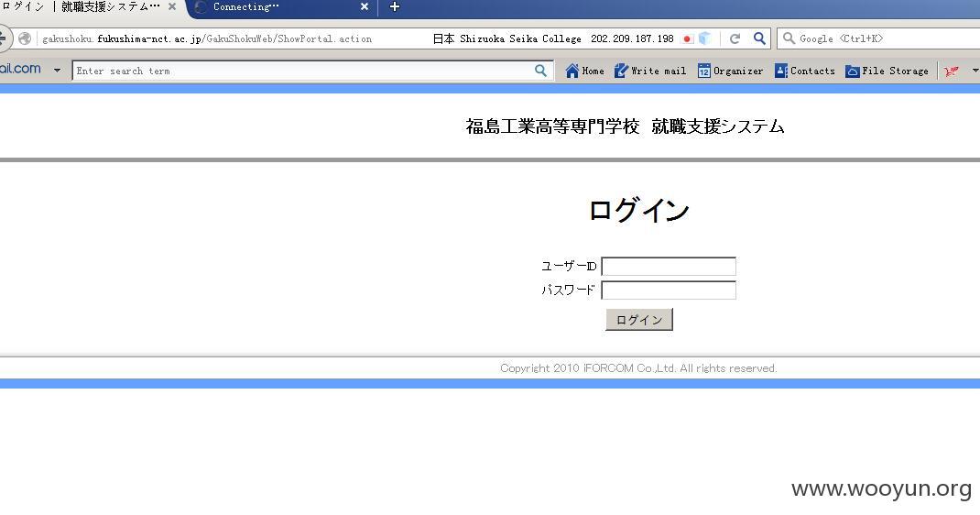Click the red bird icon on toolbar
The width and height of the screenshot is (980, 515).
[x=952, y=71]
